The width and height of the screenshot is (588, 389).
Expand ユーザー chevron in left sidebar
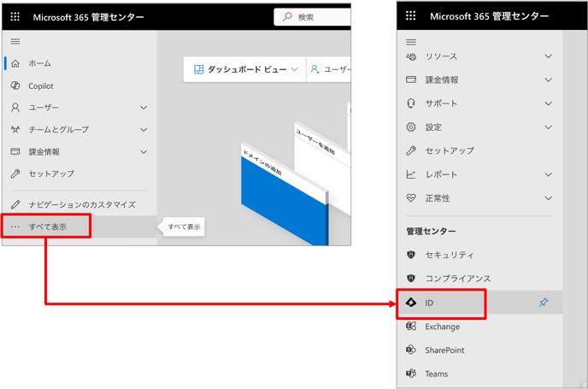tap(144, 108)
